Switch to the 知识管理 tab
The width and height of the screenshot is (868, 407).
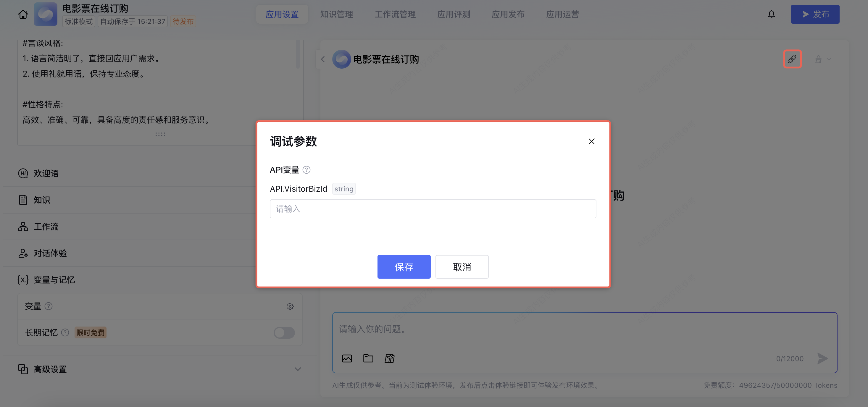coord(336,14)
